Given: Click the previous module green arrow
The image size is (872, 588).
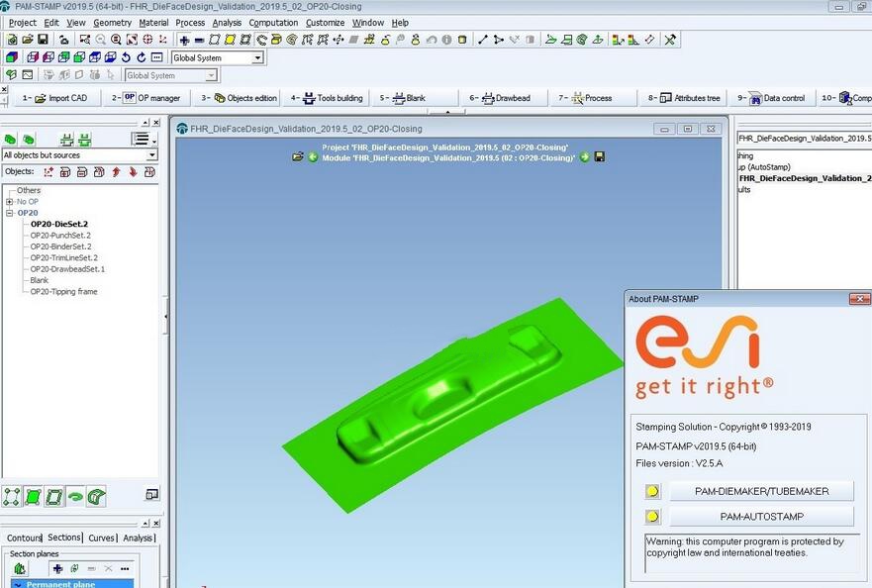Looking at the screenshot, I should pos(313,157).
